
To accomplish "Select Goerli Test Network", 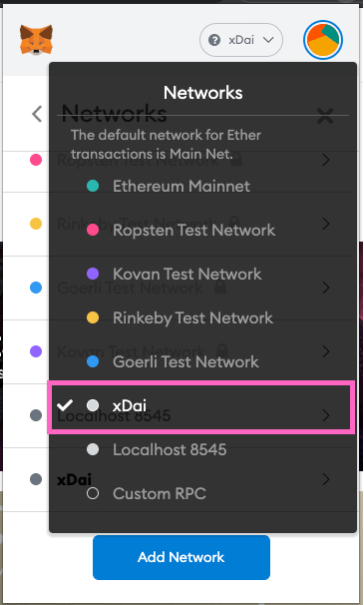I will (185, 361).
